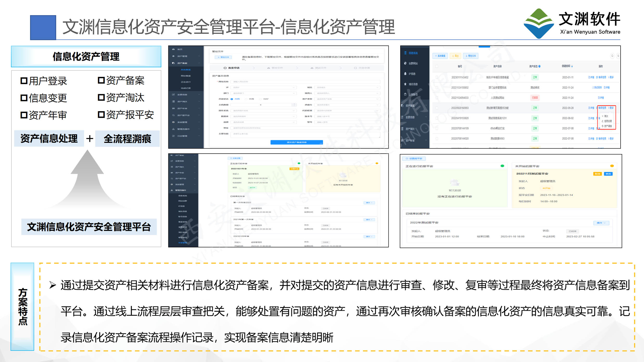644x362 pixels.
Task: Click the blue 修改 button on 202211月测试报平安
Action: pyautogui.click(x=608, y=174)
